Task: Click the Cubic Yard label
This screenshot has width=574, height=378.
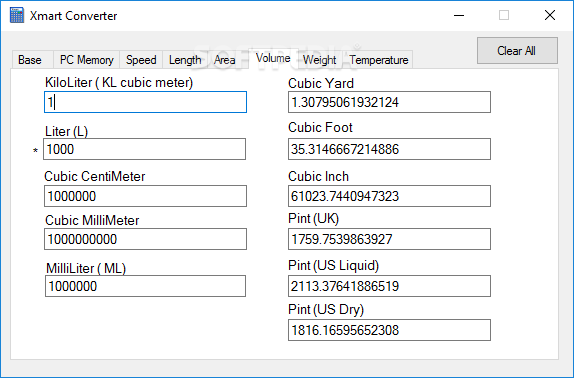Action: (x=321, y=83)
